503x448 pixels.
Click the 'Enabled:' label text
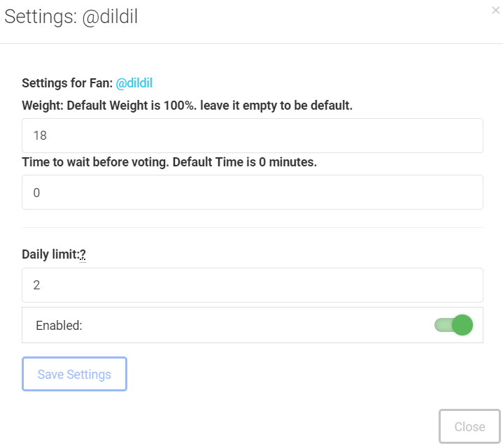[59, 325]
